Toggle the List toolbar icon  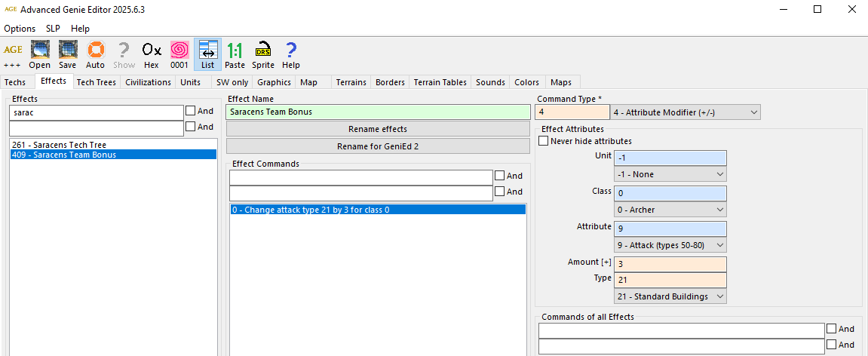[x=207, y=55]
